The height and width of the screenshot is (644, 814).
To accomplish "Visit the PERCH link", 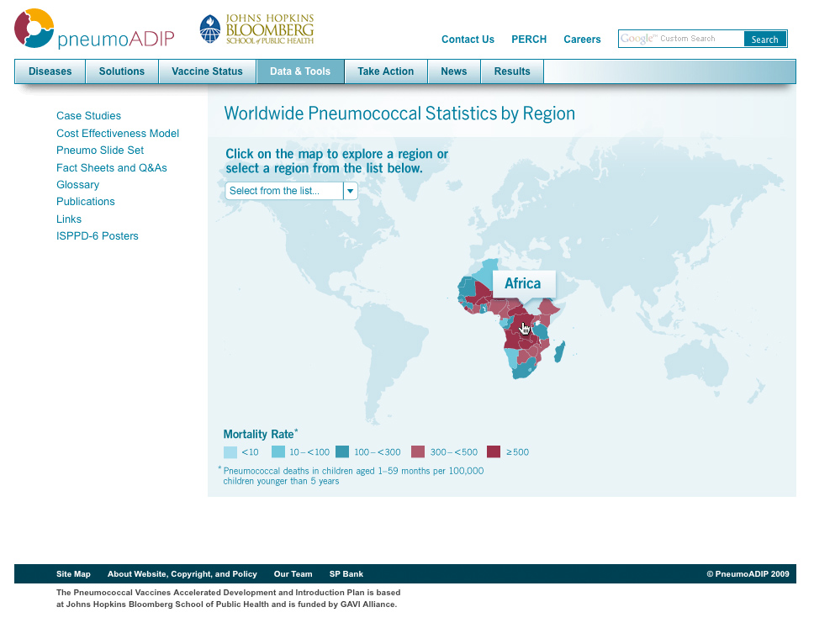I will tap(529, 40).
